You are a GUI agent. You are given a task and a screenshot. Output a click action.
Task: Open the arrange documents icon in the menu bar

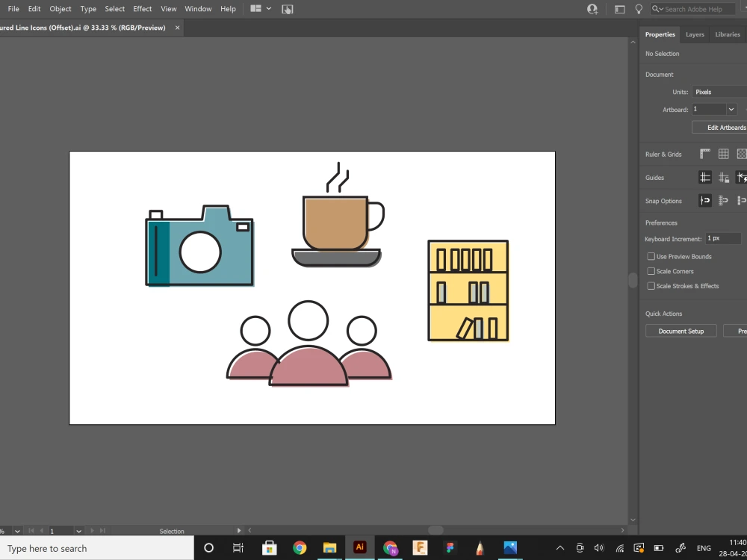[x=255, y=8]
